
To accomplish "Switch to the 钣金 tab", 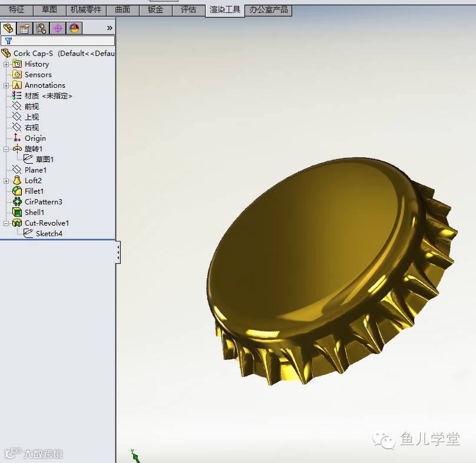I will click(156, 10).
